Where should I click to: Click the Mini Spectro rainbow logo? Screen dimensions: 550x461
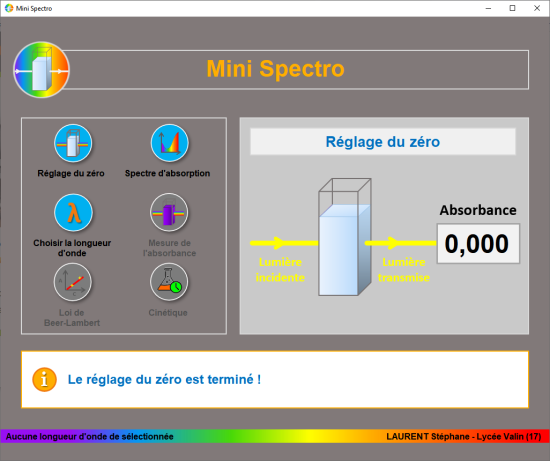tap(41, 69)
